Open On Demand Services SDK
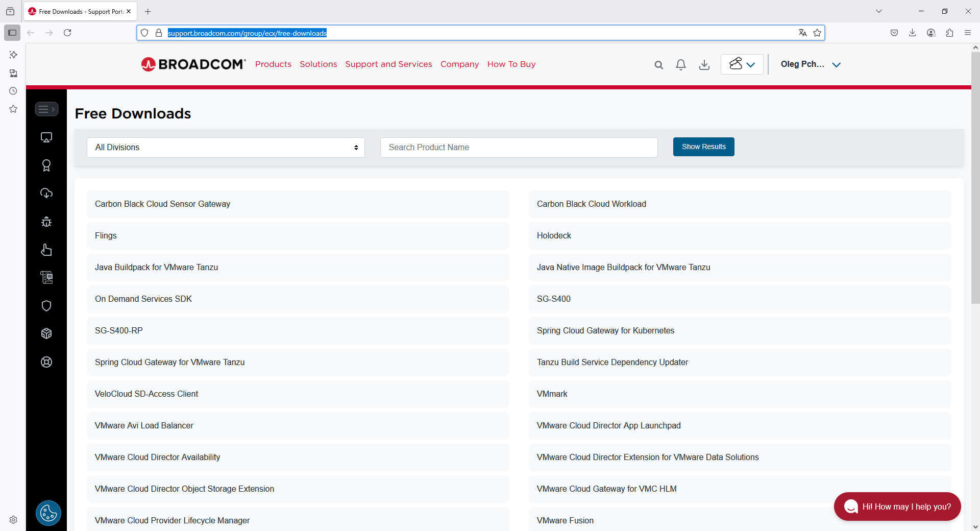980x531 pixels. (298, 299)
